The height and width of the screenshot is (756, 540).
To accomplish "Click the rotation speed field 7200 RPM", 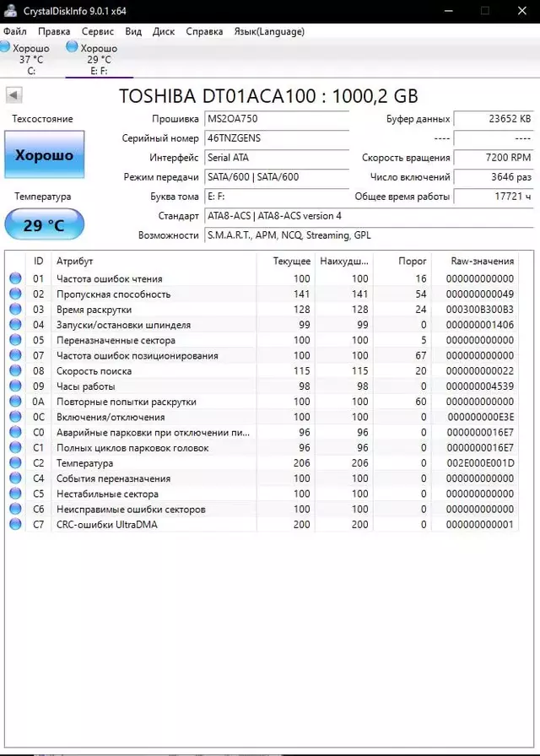I will pos(494,158).
